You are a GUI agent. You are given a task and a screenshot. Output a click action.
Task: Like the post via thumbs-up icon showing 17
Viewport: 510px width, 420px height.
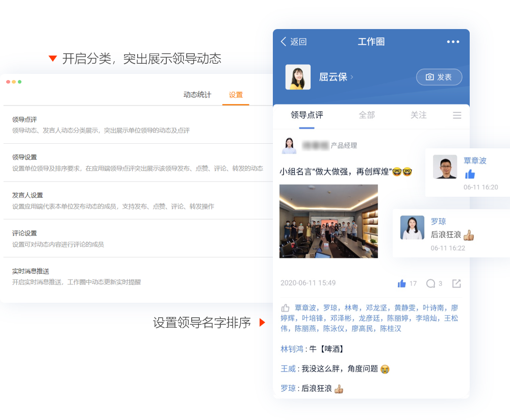[x=402, y=283]
